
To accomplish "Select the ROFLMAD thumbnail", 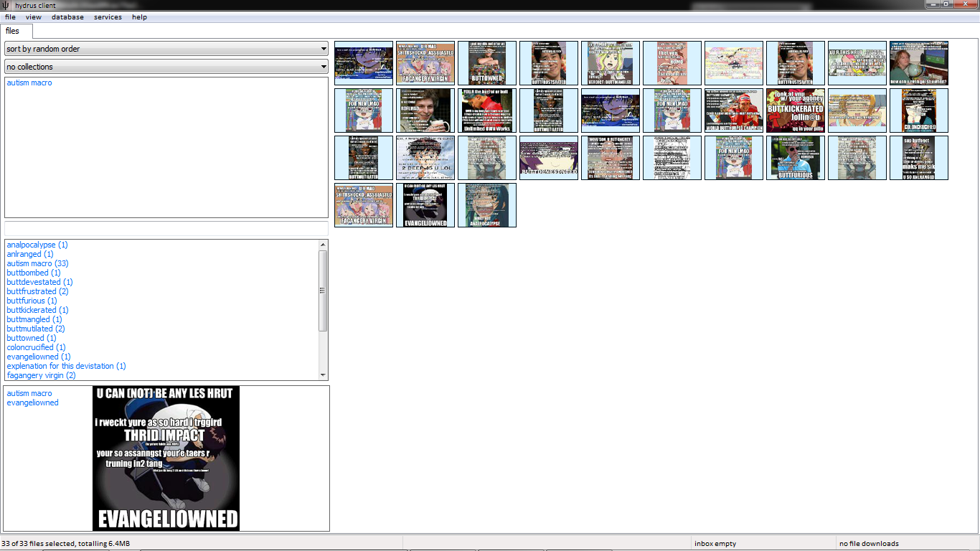I will (x=425, y=110).
